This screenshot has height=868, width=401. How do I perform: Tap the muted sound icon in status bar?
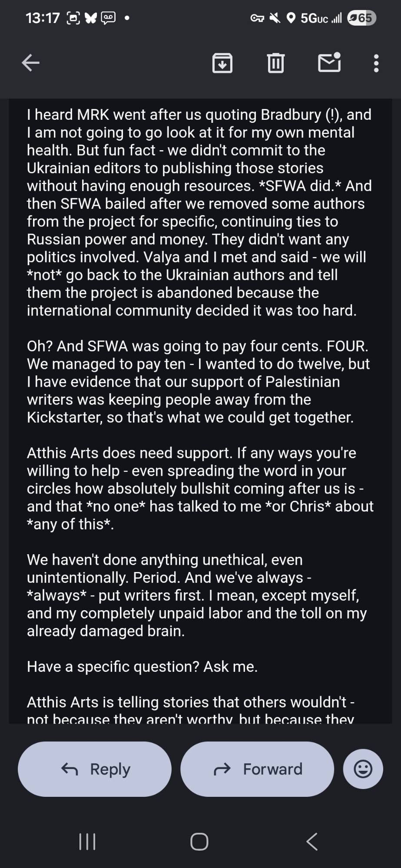coord(275,18)
